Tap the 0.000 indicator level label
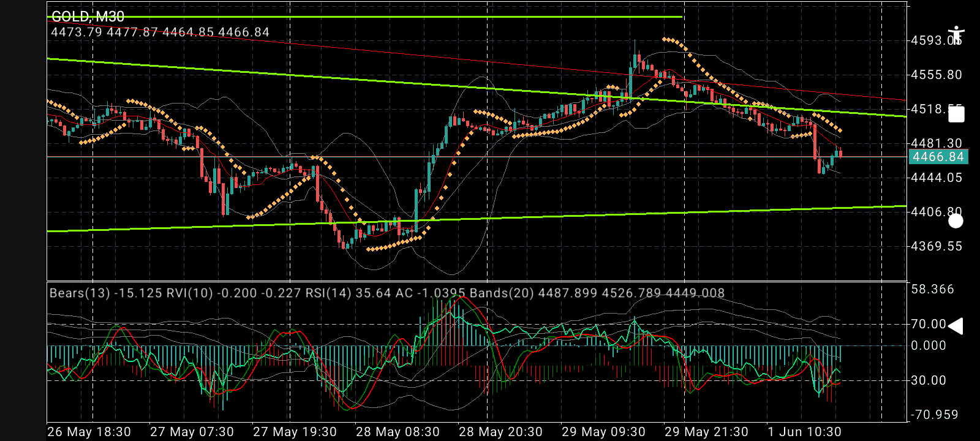This screenshot has width=980, height=441. coord(929,345)
